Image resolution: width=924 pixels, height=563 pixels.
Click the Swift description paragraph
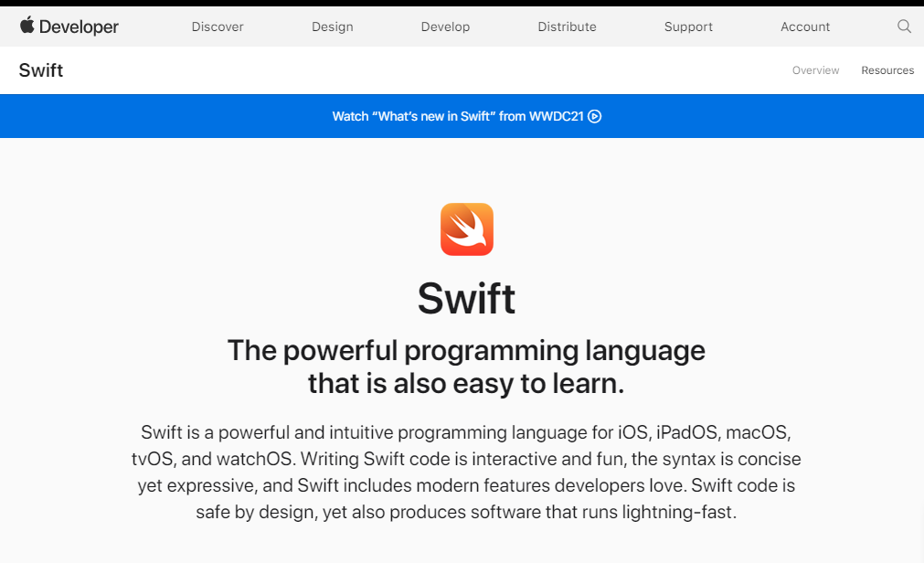click(x=466, y=472)
